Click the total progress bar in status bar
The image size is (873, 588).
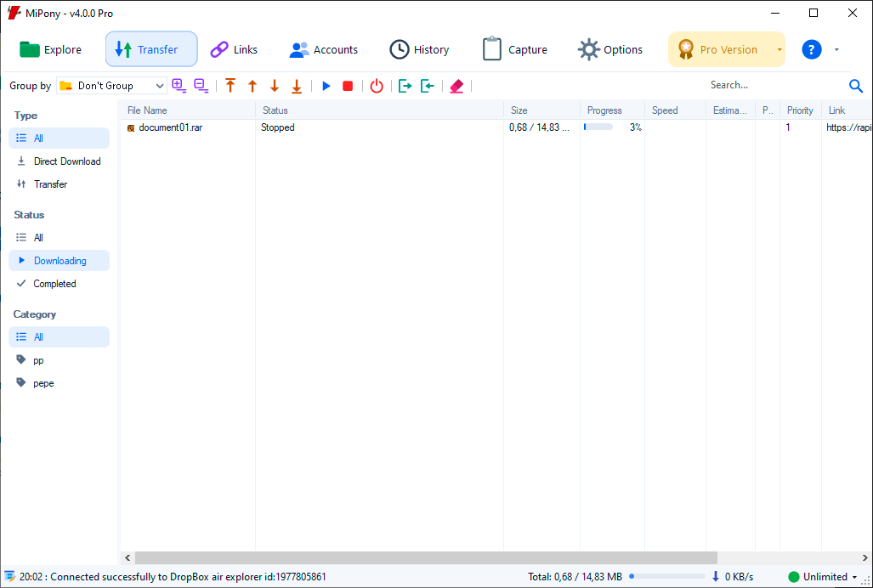coord(667,577)
